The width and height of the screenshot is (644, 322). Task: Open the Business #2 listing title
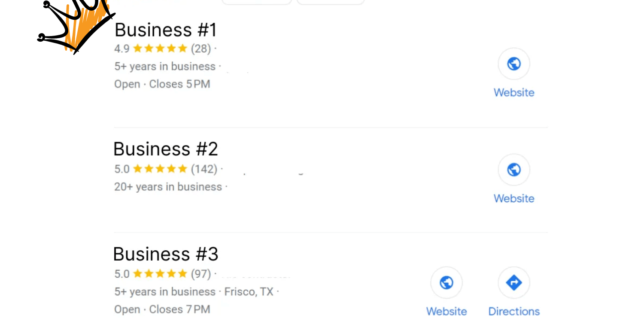pyautogui.click(x=166, y=149)
